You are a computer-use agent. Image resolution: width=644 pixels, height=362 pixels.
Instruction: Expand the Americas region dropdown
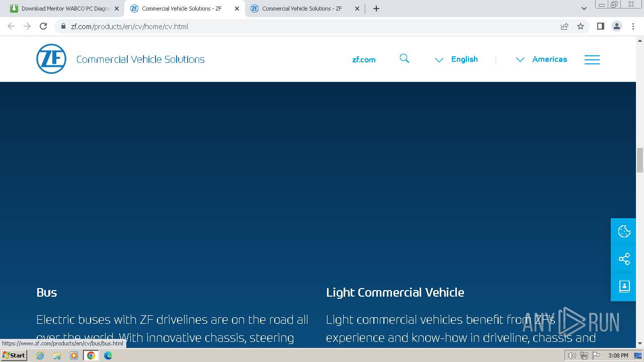(x=541, y=59)
